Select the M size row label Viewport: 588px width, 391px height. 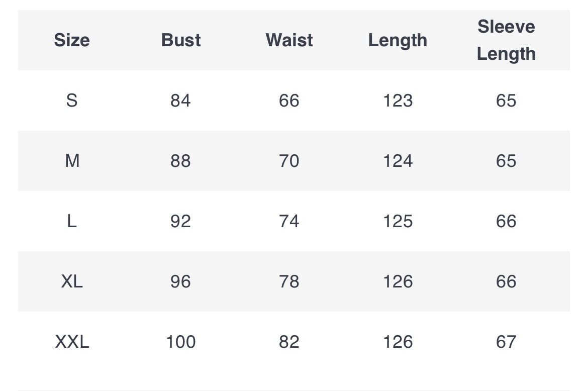coord(72,161)
